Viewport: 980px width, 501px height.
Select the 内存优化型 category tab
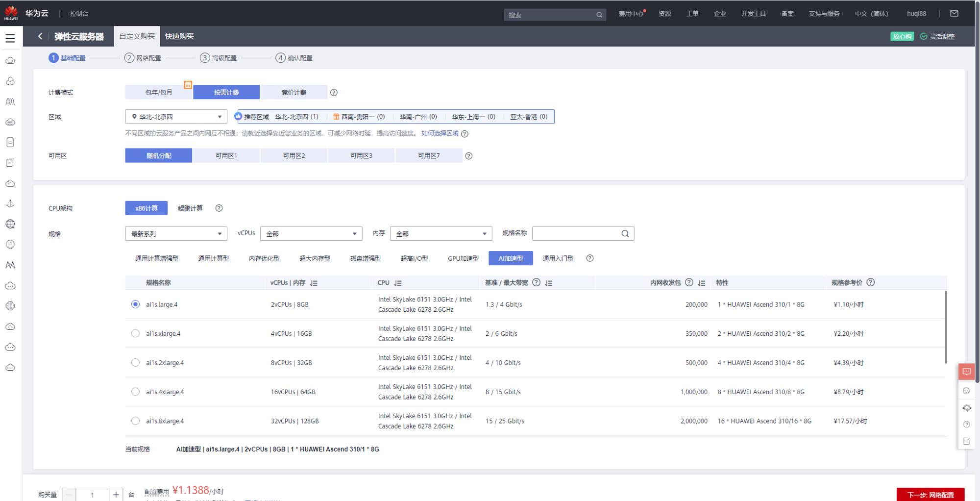[x=264, y=258]
